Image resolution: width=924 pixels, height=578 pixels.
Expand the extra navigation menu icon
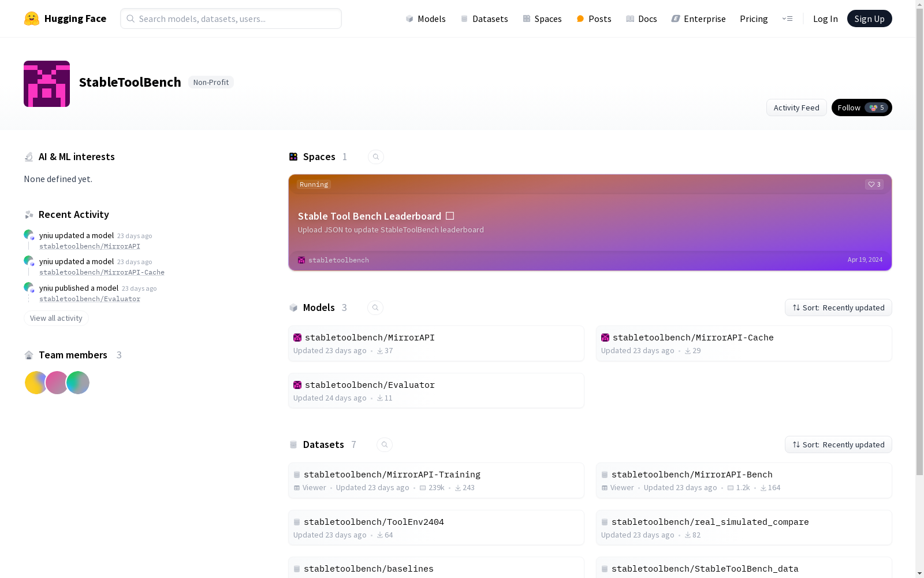[x=788, y=18]
